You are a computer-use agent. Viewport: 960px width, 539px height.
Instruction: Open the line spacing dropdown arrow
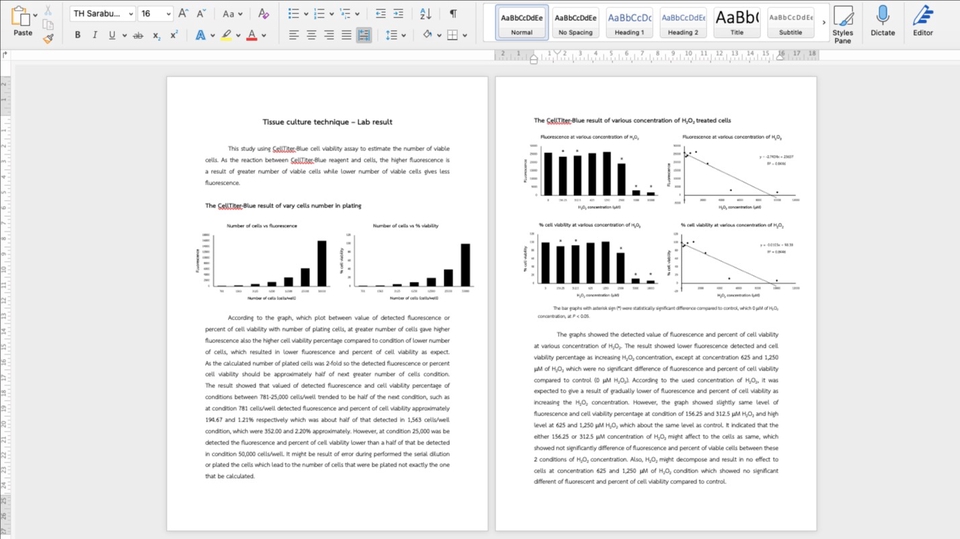403,36
